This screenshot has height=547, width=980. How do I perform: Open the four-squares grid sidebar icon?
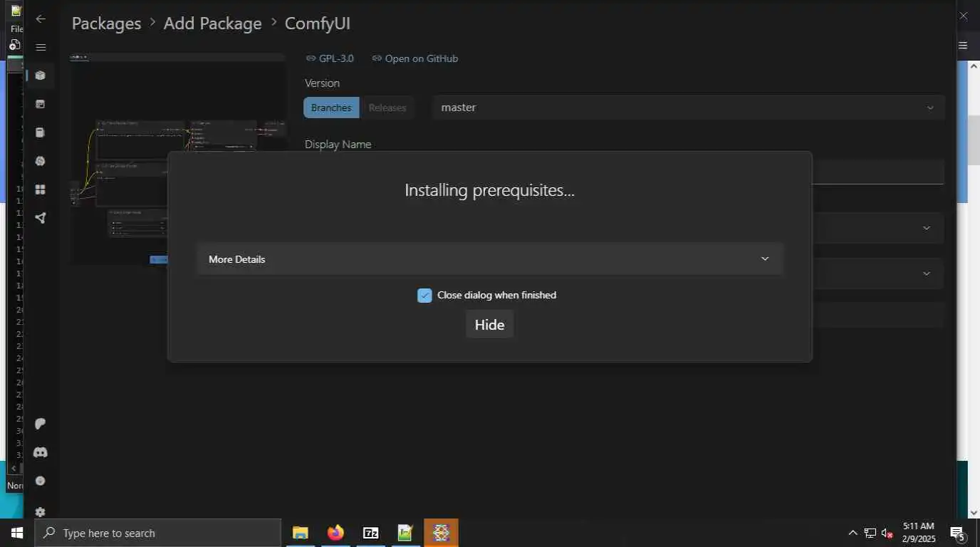tap(41, 189)
